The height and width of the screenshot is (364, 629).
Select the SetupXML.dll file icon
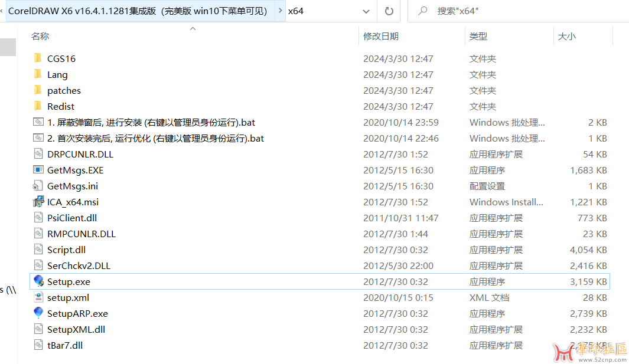(x=38, y=329)
